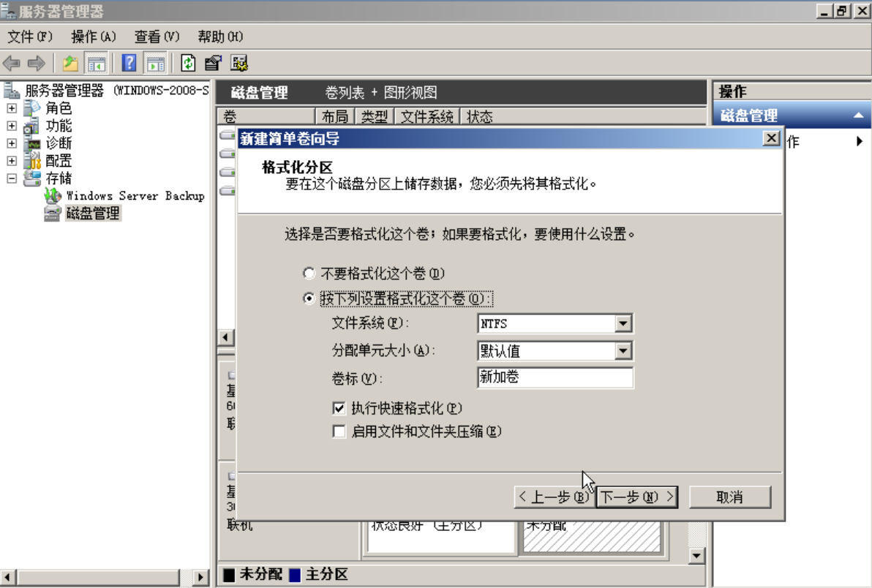Viewport: 872px width, 588px height.
Task: Open the 分配单元大小 dropdown
Action: click(623, 351)
